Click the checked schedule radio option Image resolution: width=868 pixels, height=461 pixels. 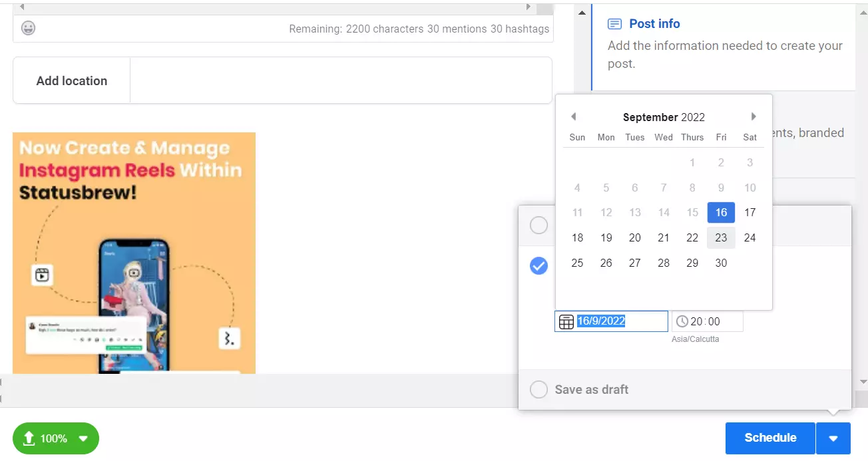[539, 266]
